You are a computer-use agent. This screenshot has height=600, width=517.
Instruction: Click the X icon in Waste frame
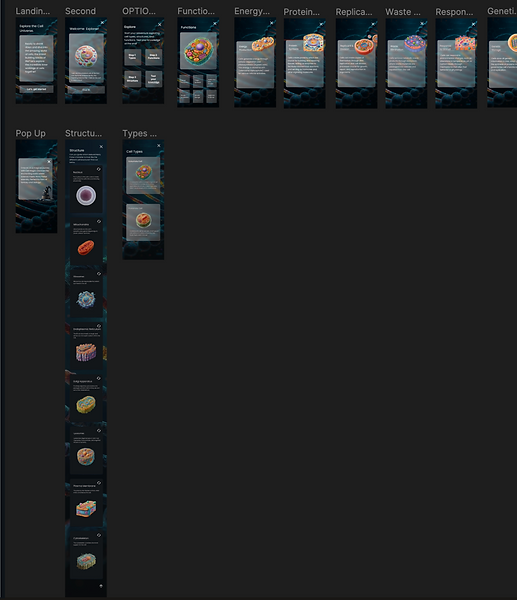[x=422, y=23]
